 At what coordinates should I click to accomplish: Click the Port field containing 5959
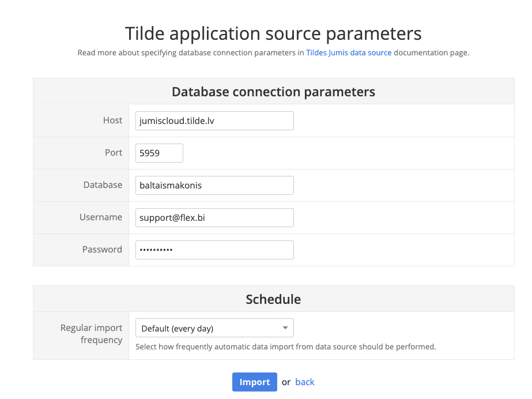coord(159,153)
